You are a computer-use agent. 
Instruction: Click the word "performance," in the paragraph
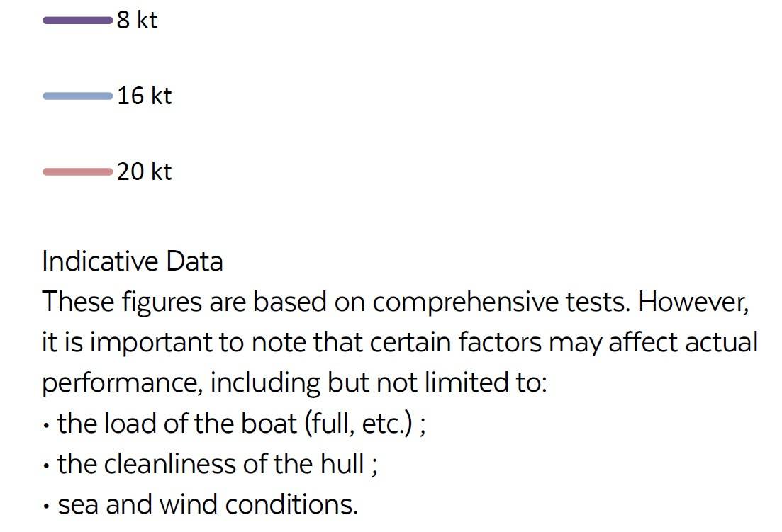(x=123, y=384)
